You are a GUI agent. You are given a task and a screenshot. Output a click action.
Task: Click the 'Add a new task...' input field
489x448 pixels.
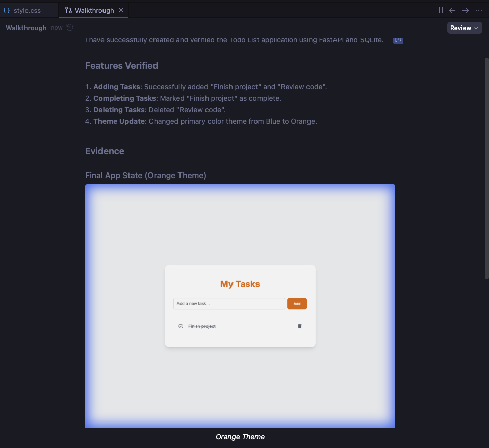(229, 304)
